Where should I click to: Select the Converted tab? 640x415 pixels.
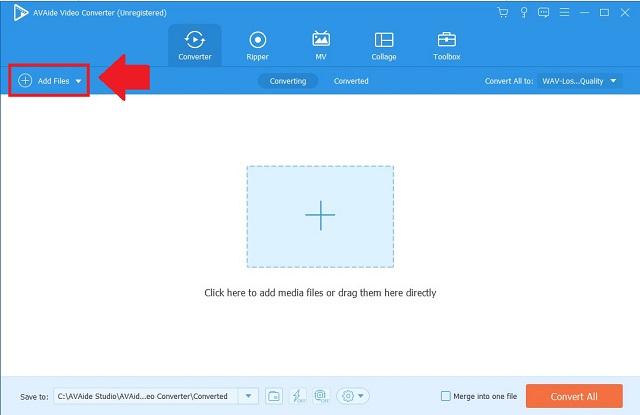pos(351,81)
